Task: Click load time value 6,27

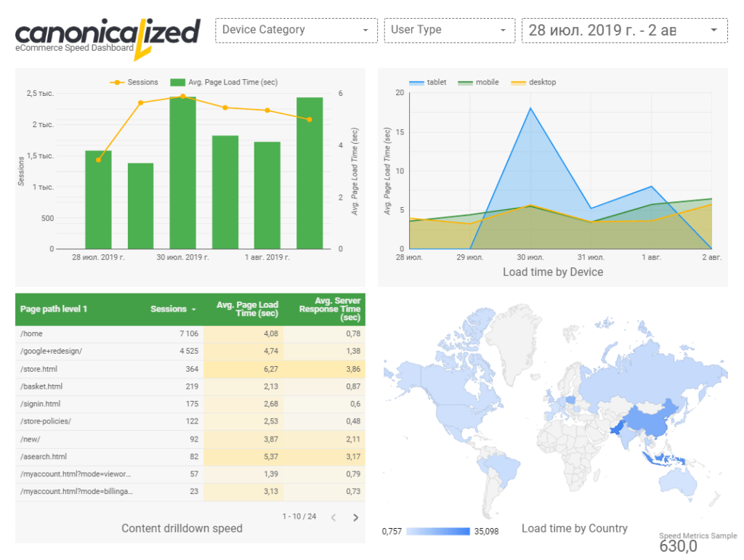Action: coord(271,369)
